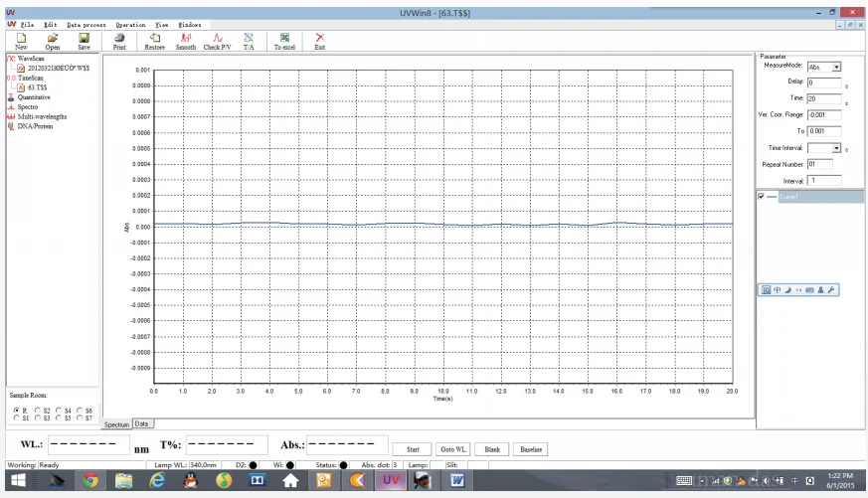Open Multi-wavelengths mode in tree

tap(42, 116)
